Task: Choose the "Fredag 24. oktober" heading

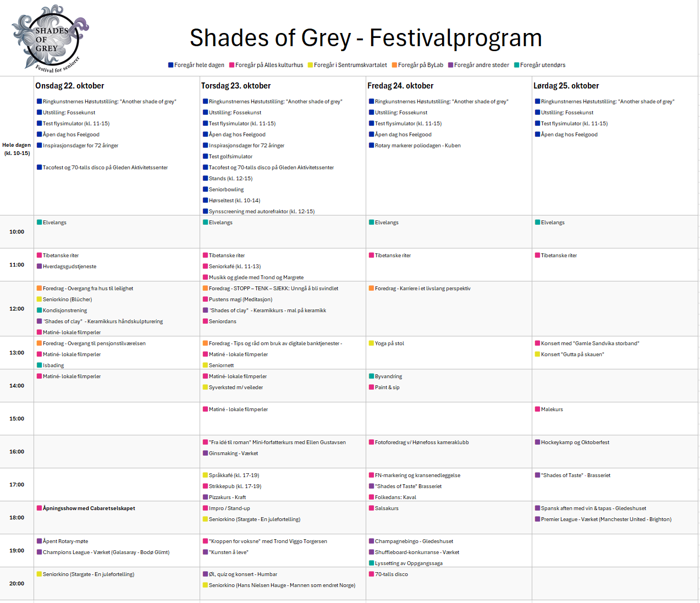Action: click(400, 86)
